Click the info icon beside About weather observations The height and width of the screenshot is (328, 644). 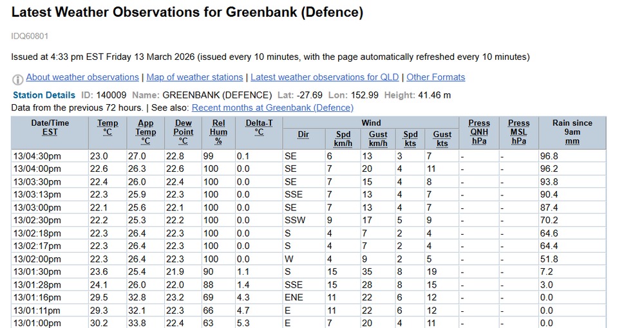[x=17, y=78]
